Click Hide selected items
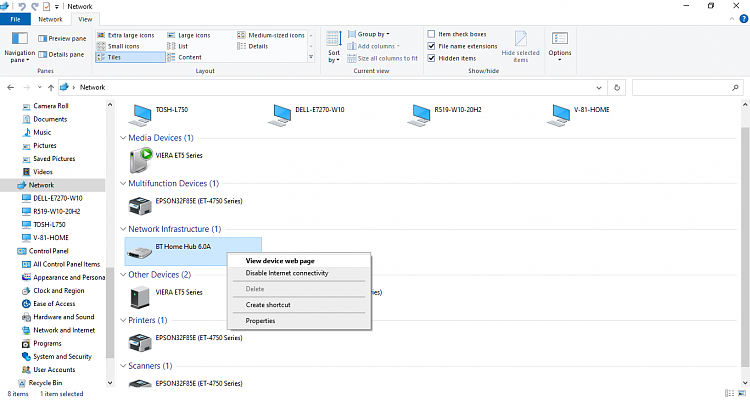Viewport: 750px width, 400px height. tap(520, 47)
